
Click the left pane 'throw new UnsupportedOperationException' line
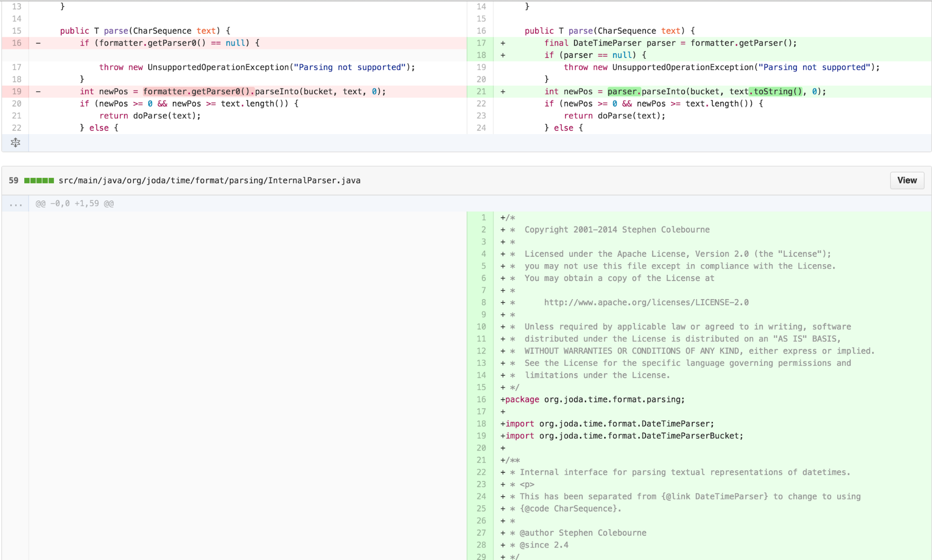257,67
